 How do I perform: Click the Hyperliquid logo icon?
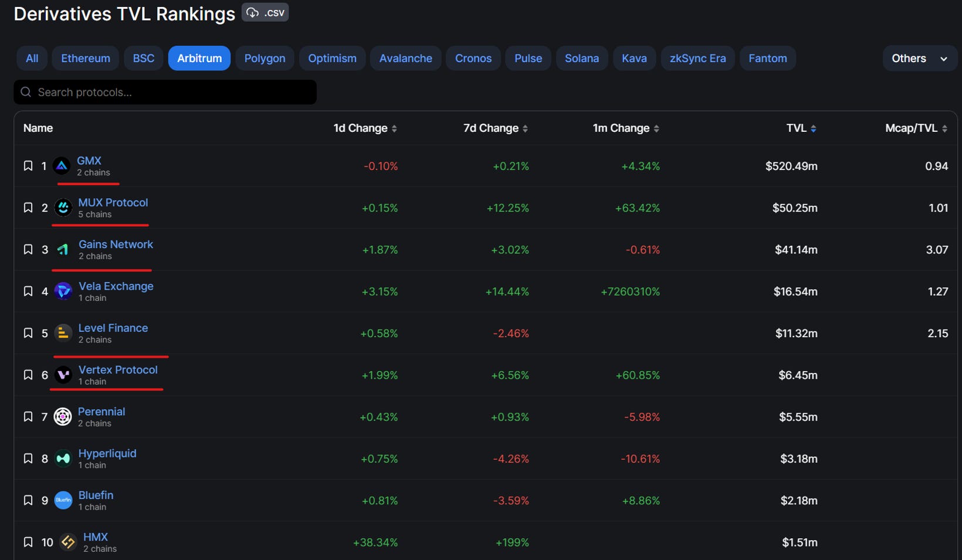point(63,459)
